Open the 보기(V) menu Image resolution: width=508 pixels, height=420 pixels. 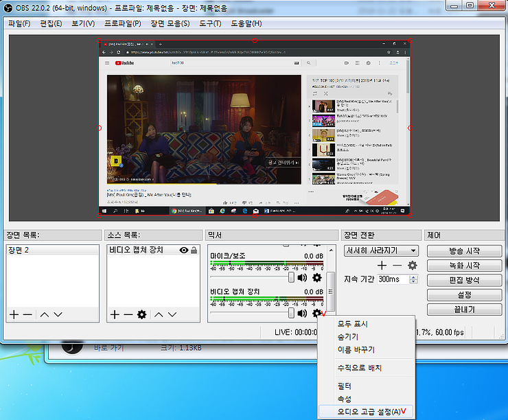coord(83,23)
